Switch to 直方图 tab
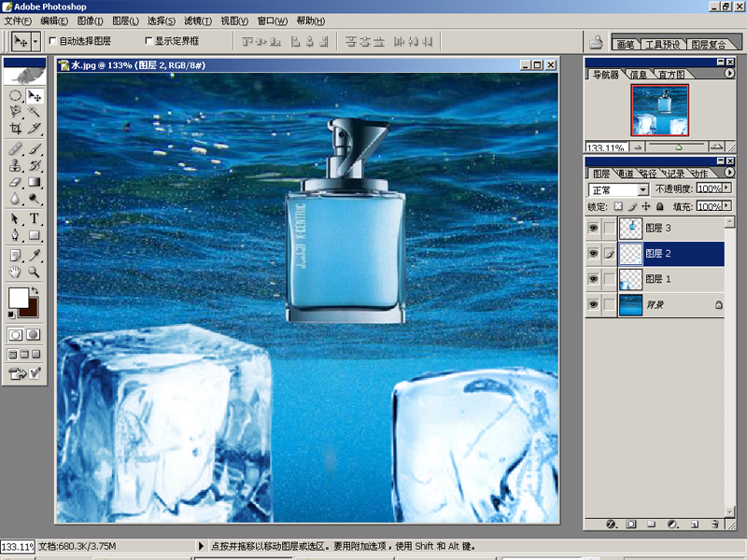The image size is (747, 560). pos(672,75)
